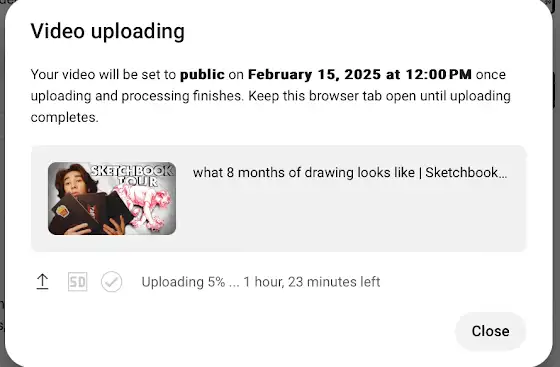Click the 'Video uploading' dialog heading
The image size is (560, 367).
[108, 31]
